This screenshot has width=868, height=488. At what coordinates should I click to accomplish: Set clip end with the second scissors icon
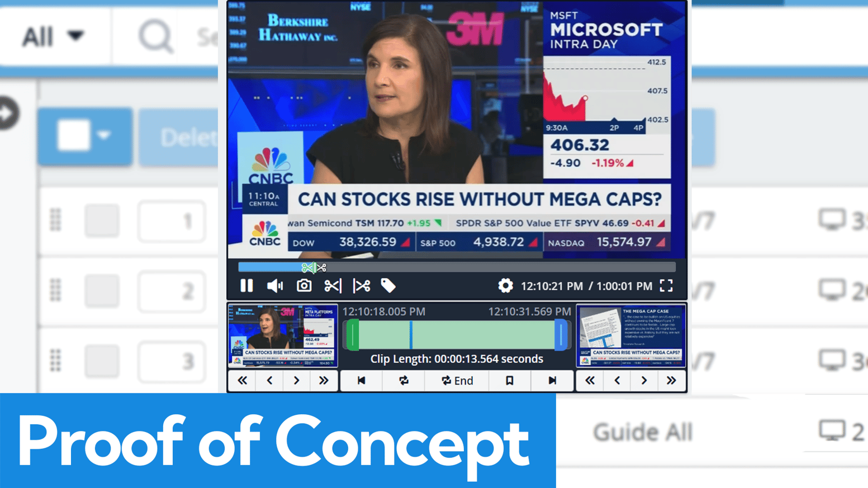click(361, 286)
